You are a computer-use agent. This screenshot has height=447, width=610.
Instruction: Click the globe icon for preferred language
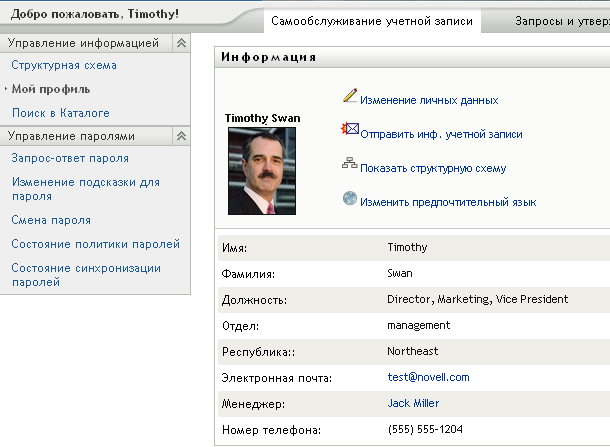coord(349,199)
